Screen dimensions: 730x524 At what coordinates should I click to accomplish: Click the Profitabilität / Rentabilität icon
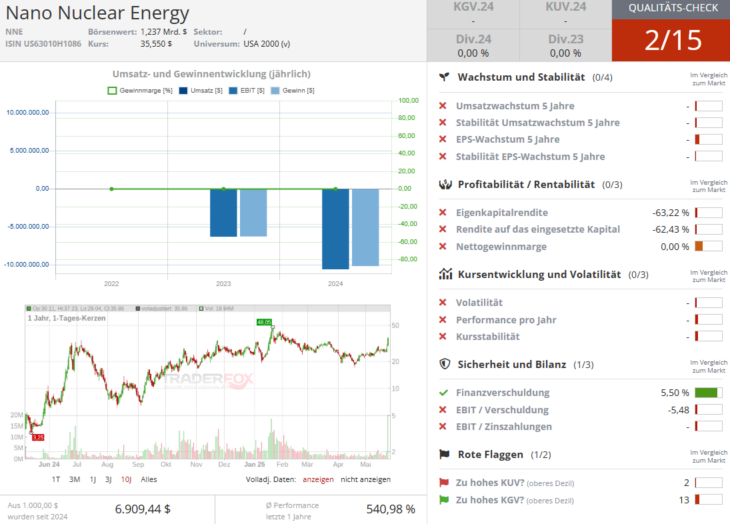pos(445,184)
